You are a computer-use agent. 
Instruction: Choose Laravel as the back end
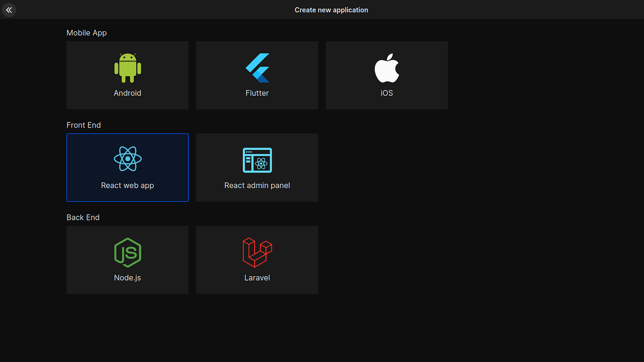tap(257, 260)
